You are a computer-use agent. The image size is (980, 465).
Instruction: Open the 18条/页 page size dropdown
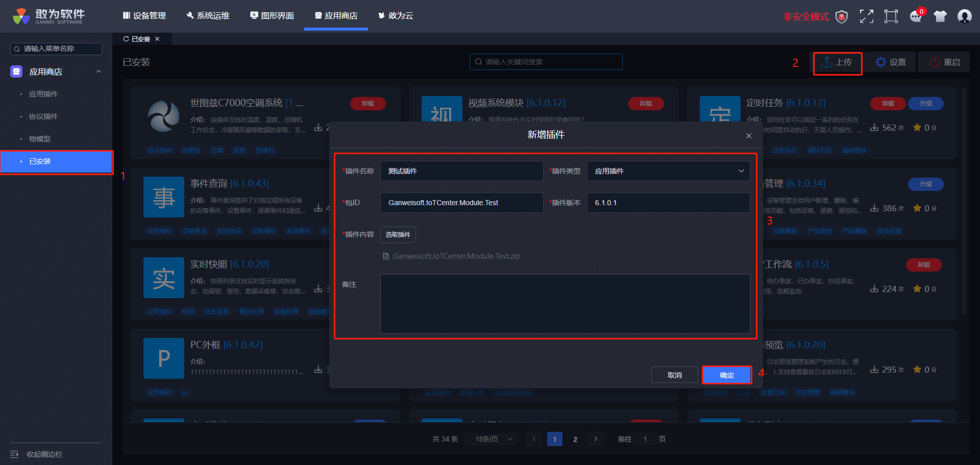pos(491,439)
